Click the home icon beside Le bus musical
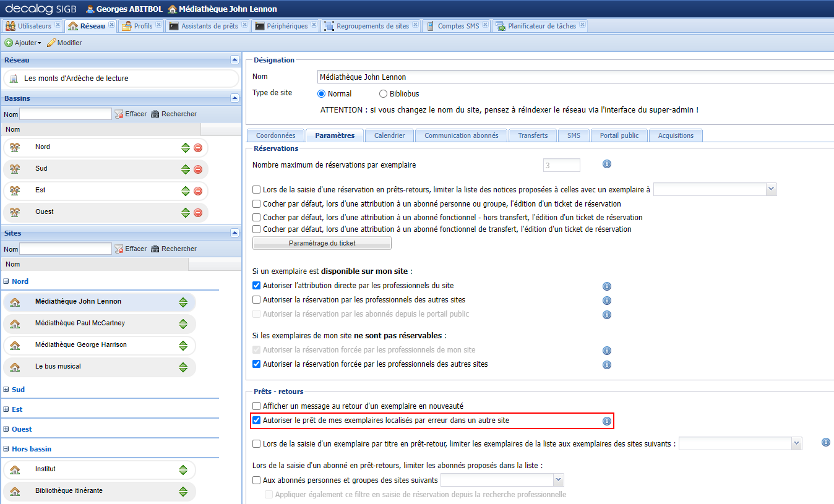 (16, 367)
